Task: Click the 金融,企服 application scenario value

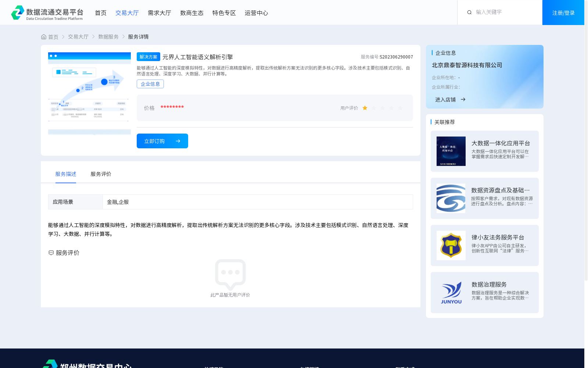Action: tap(118, 202)
